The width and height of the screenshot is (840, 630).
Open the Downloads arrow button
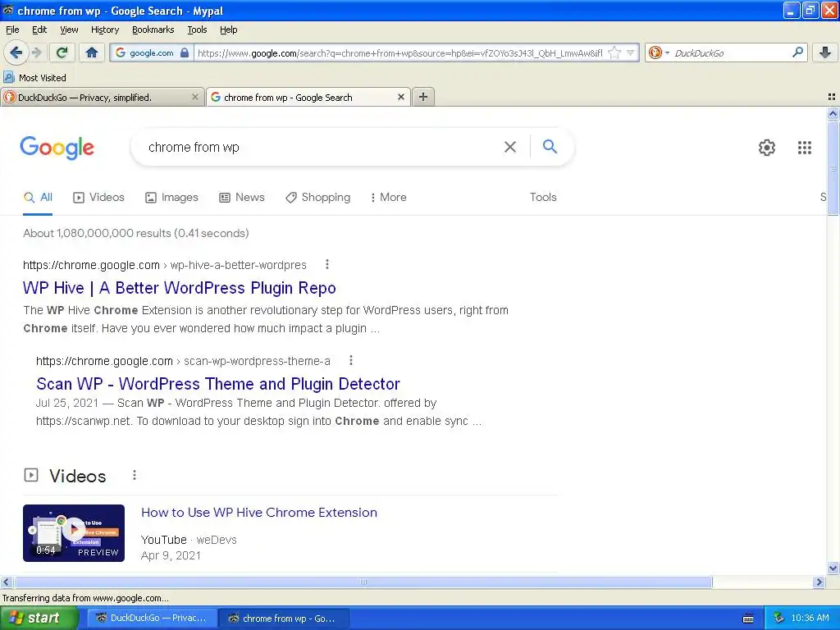coord(825,52)
